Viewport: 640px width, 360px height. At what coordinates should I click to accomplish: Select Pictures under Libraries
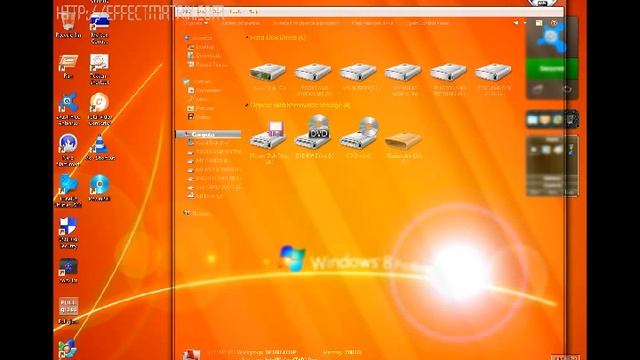click(201, 108)
